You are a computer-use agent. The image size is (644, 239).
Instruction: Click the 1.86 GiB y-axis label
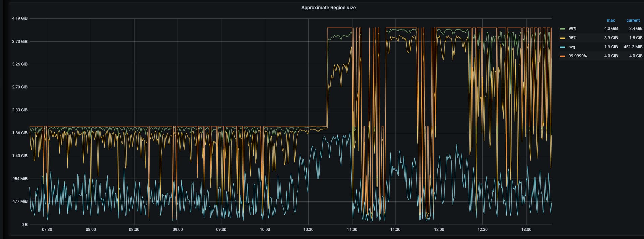pos(20,133)
